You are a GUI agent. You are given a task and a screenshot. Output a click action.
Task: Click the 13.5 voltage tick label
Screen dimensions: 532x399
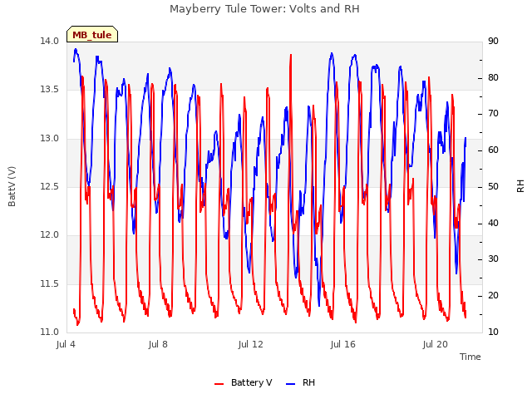click(50, 90)
